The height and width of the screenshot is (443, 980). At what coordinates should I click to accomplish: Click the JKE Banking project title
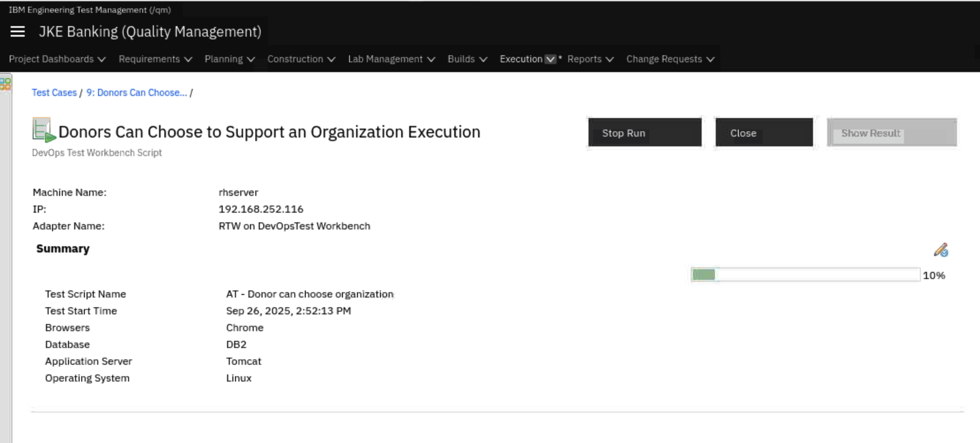pos(150,32)
